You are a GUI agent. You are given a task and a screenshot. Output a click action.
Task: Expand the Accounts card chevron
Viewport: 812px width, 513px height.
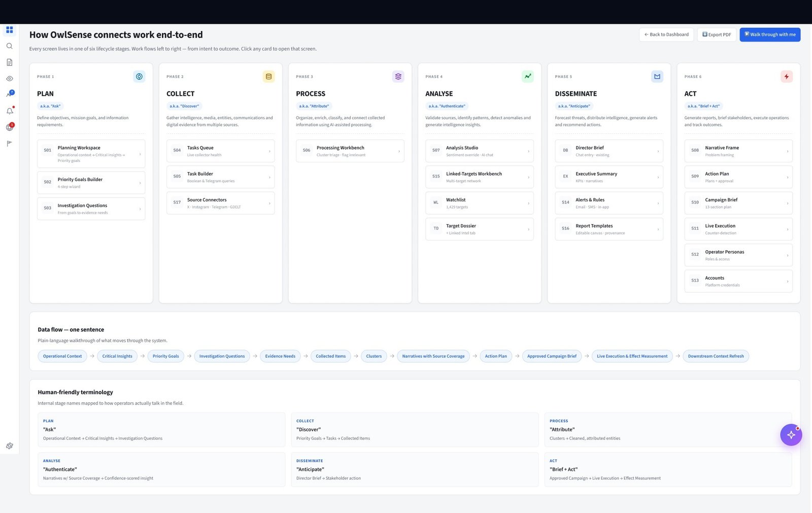click(788, 281)
